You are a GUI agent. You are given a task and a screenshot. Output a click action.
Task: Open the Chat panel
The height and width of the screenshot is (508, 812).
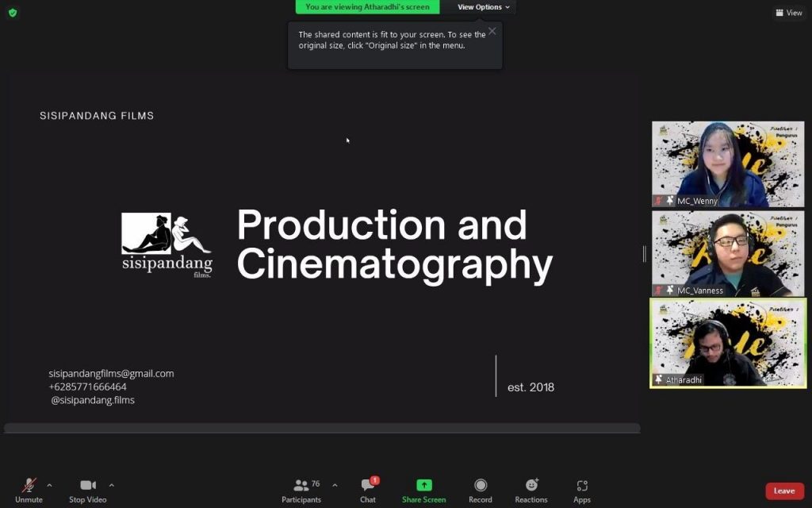click(x=368, y=491)
